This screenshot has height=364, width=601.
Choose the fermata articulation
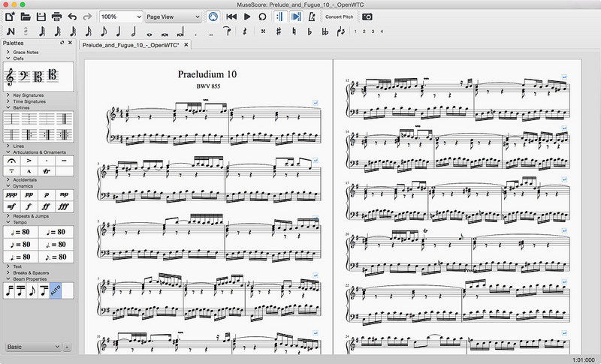pos(12,161)
